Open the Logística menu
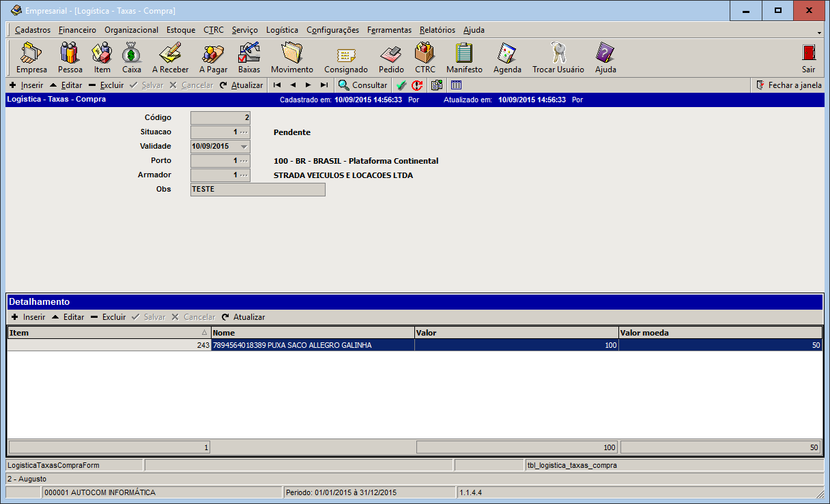The image size is (830, 504). (x=282, y=30)
